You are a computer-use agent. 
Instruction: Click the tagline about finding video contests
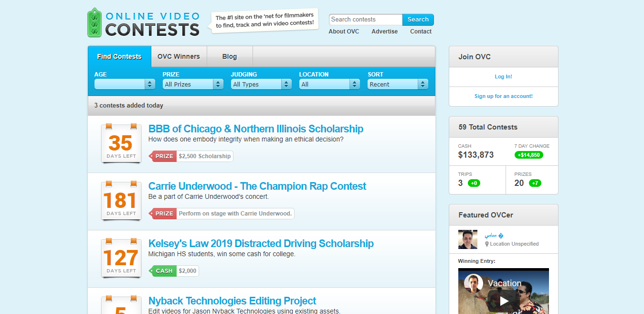click(x=264, y=21)
